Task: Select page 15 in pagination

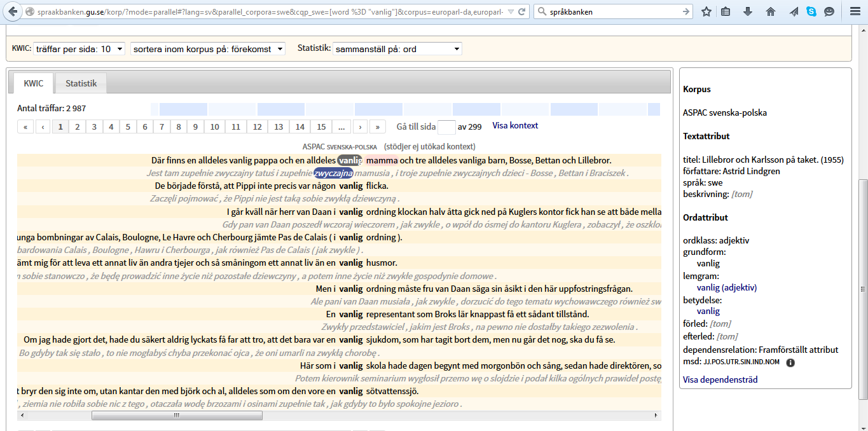Action: pyautogui.click(x=322, y=127)
